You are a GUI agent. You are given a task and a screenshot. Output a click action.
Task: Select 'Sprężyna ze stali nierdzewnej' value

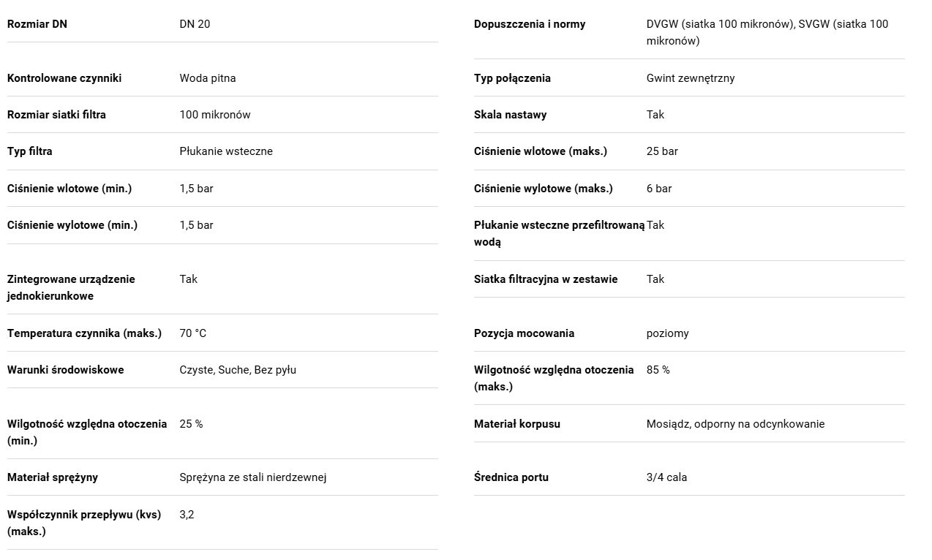point(253,477)
